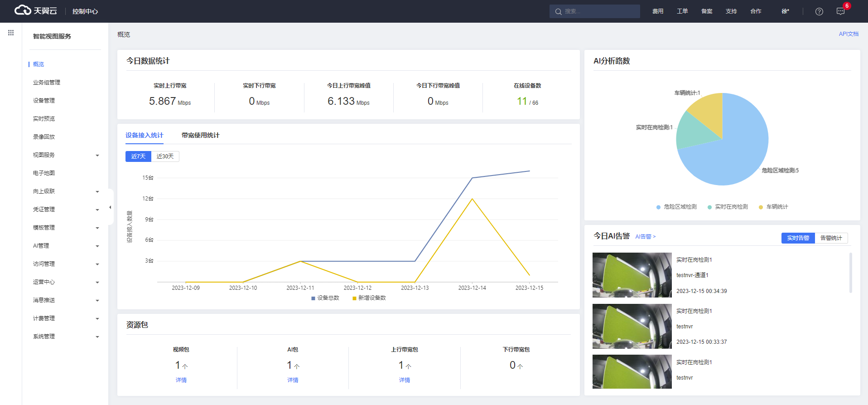Switch to the 带宽使用统计 tab

[x=200, y=135]
